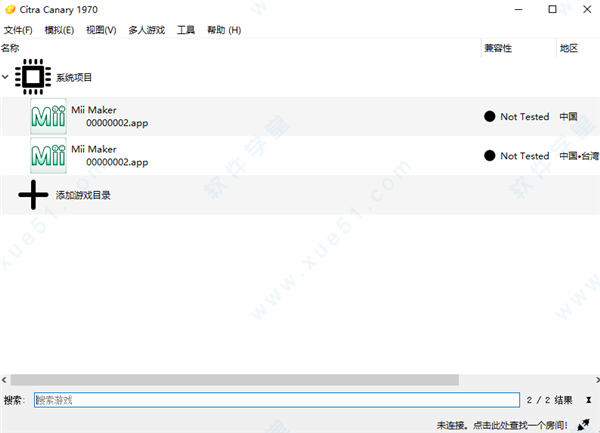Click Not Tested text in 中国•台湾 row
The image size is (600, 433).
pyautogui.click(x=525, y=156)
